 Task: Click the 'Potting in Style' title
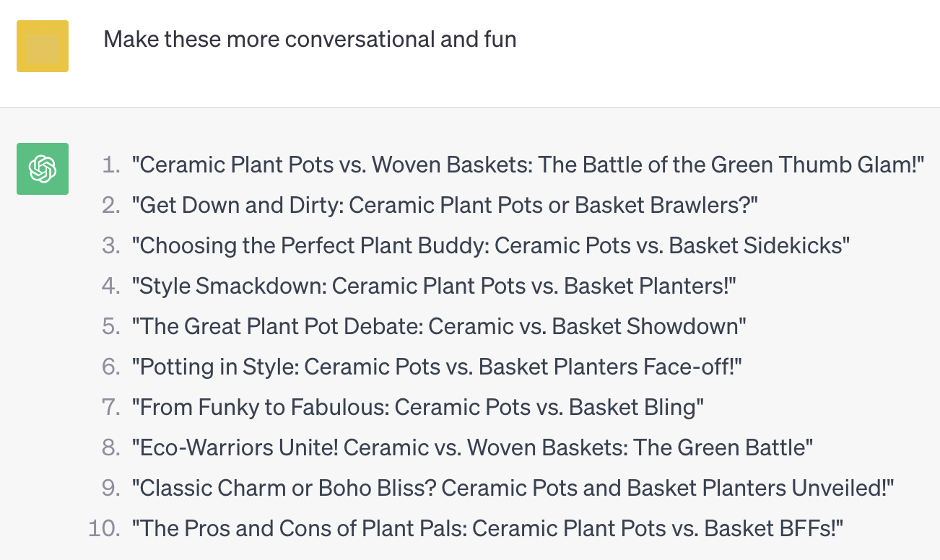[437, 367]
